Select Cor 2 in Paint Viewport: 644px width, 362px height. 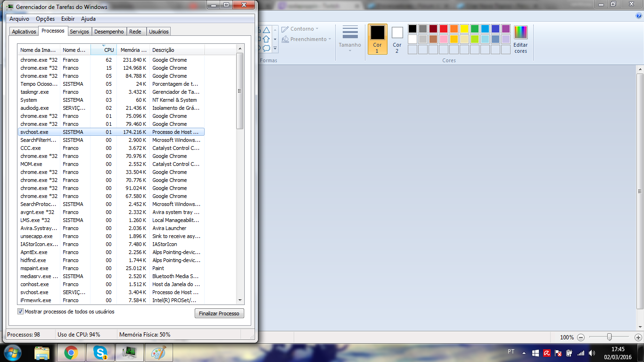397,39
